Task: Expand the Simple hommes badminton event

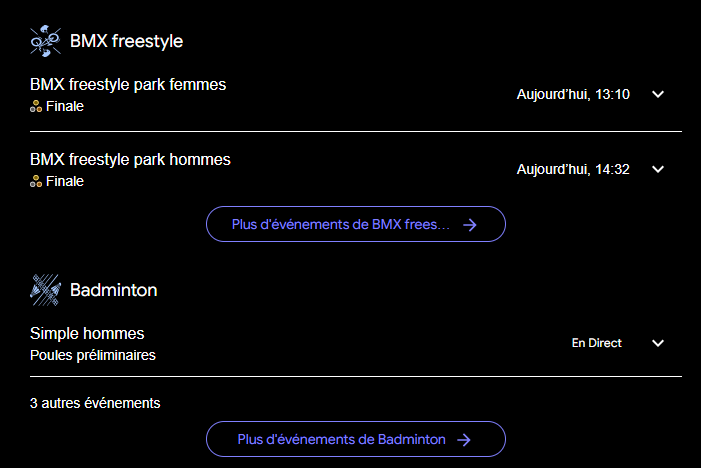Action: pyautogui.click(x=658, y=343)
